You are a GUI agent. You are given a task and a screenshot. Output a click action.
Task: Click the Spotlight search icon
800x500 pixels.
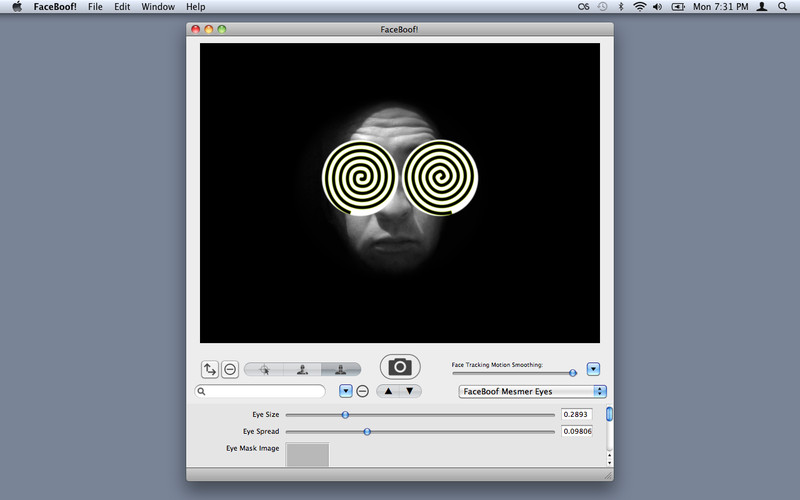(782, 7)
